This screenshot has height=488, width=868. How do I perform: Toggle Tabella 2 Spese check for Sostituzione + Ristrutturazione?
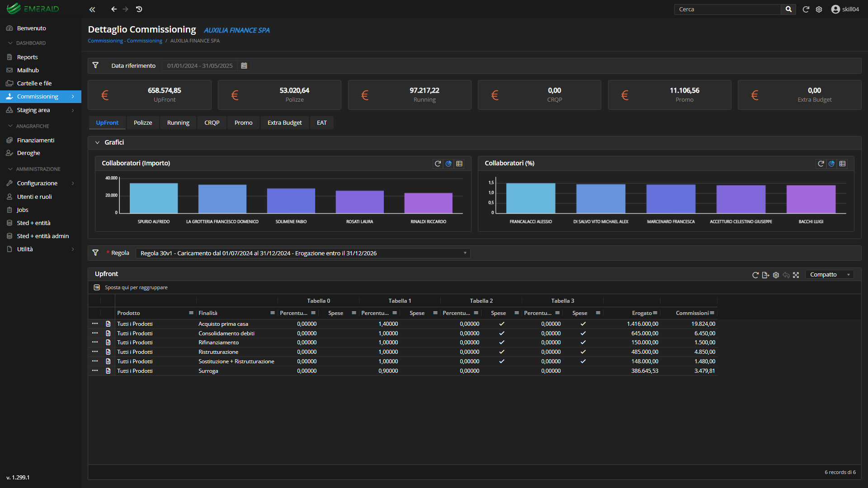point(502,361)
